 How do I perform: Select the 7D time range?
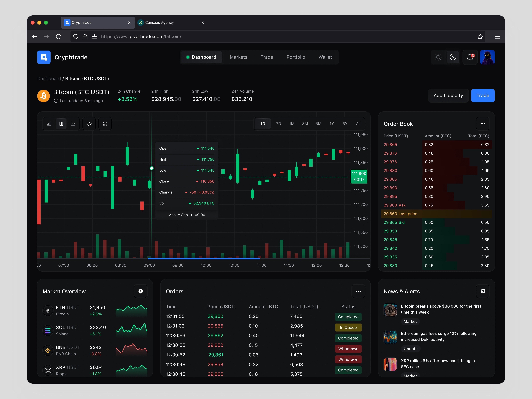(x=278, y=124)
